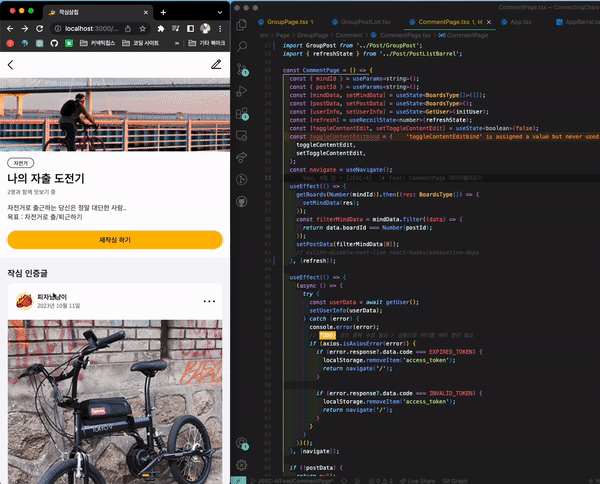600x484 pixels.
Task: Click the Comment breadcrumb segment
Action: 349,35
